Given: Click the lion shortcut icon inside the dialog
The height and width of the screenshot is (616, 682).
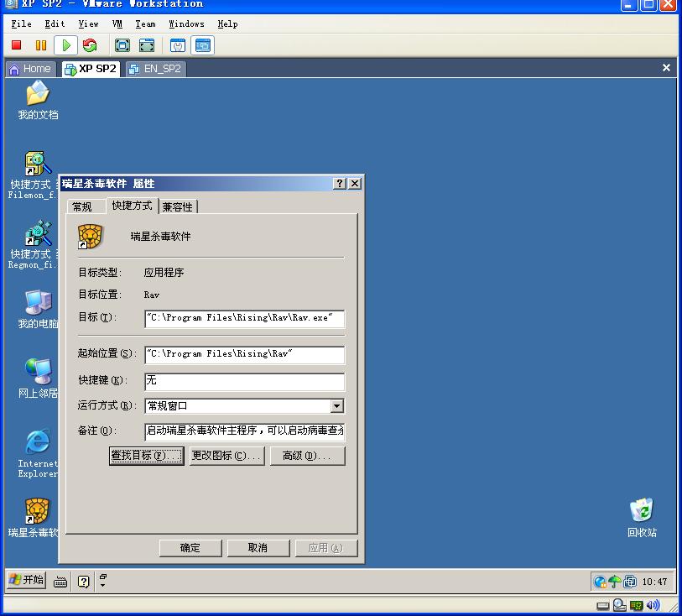Looking at the screenshot, I should tap(90, 237).
